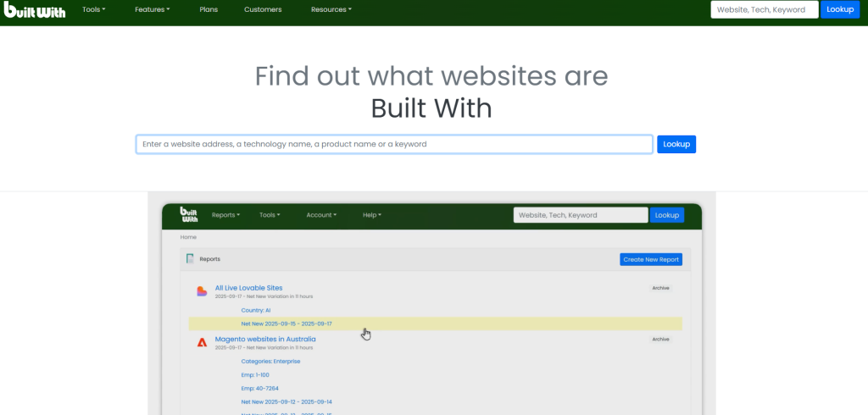Open the Features dropdown menu
This screenshot has width=868, height=415.
[x=153, y=9]
